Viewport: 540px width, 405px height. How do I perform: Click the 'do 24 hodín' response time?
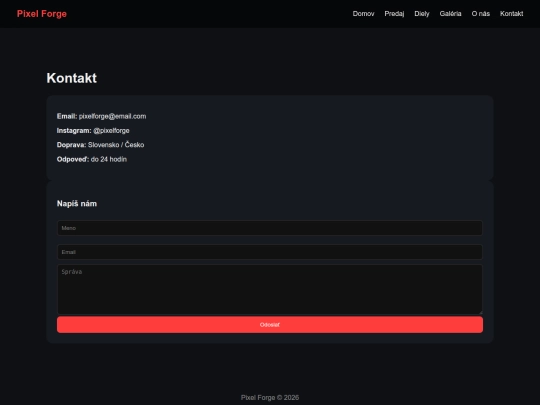(109, 159)
